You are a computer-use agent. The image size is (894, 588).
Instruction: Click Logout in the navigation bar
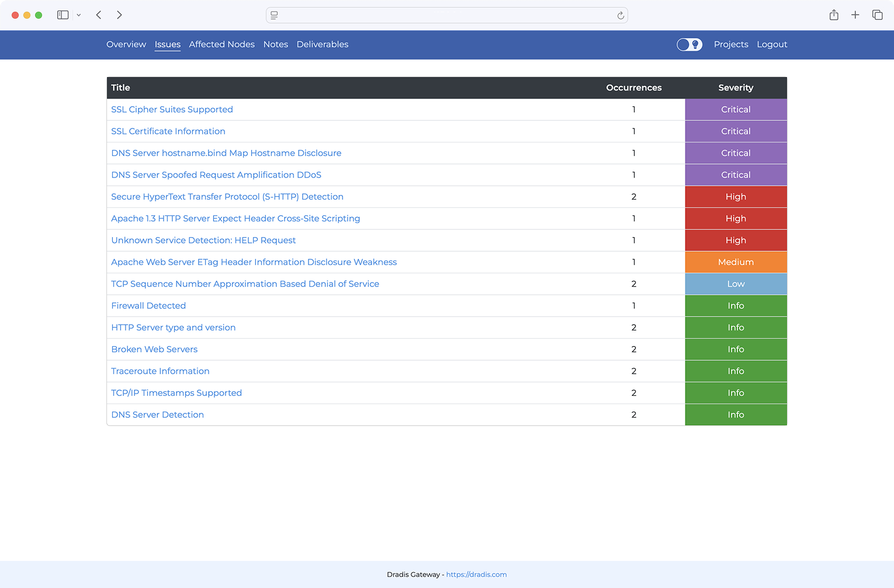(772, 44)
